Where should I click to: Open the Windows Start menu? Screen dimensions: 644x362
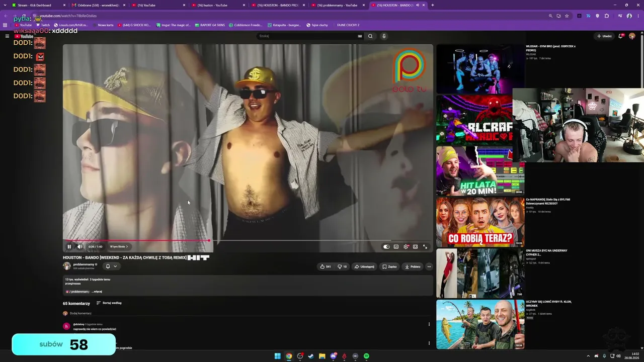click(x=277, y=356)
